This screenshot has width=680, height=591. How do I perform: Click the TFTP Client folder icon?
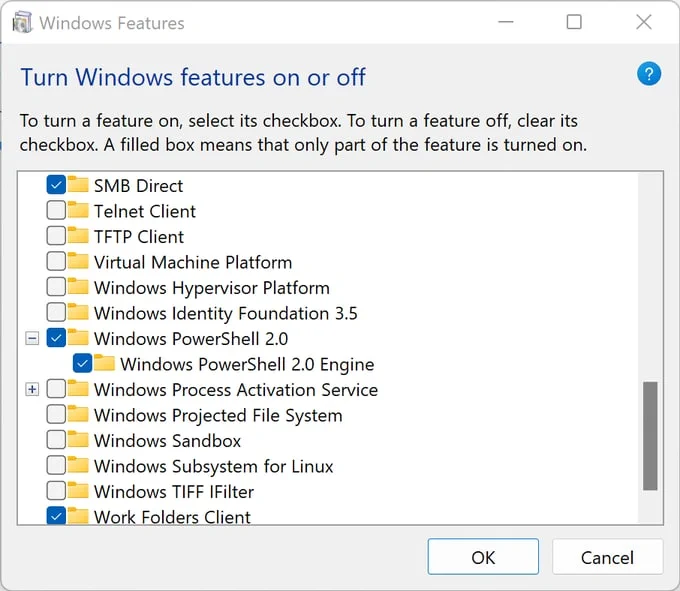[x=78, y=235]
